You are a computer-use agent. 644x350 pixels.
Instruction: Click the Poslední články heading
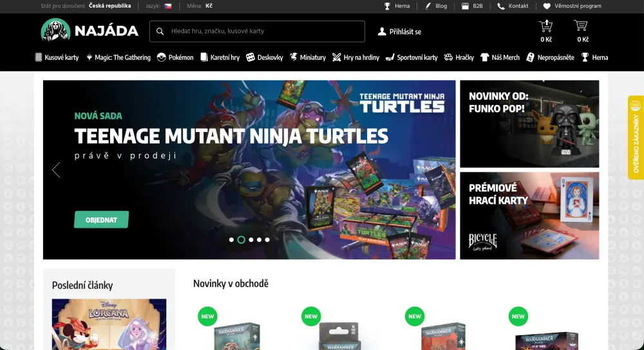tap(82, 285)
